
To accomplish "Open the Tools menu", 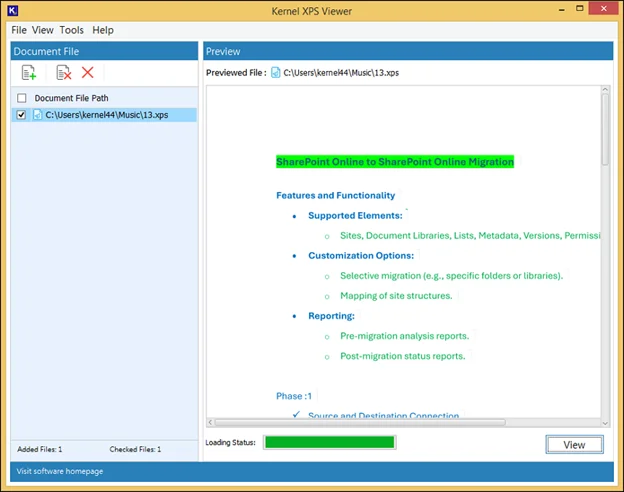I will 72,30.
